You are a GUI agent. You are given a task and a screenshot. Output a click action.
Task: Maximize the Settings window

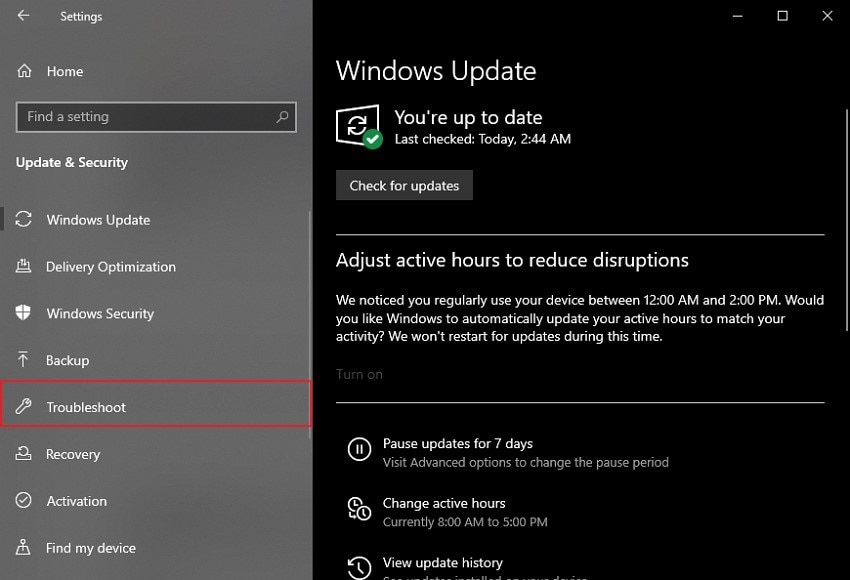[782, 16]
